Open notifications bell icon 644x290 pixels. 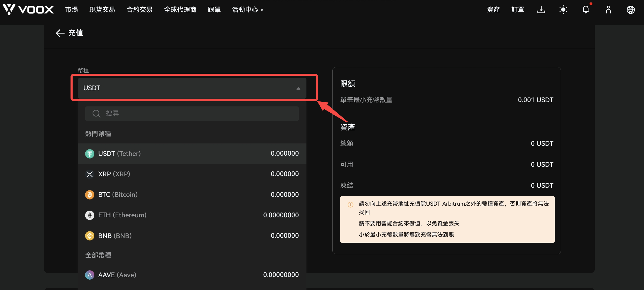tap(586, 10)
